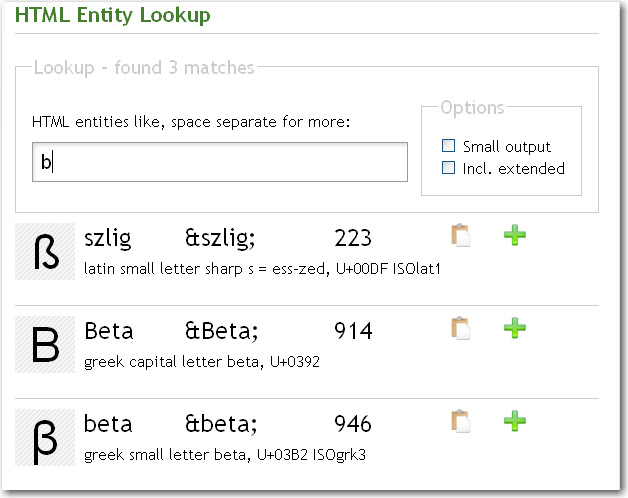Select the small beta glyph preview
Image resolution: width=628 pixels, height=498 pixels.
point(46,436)
